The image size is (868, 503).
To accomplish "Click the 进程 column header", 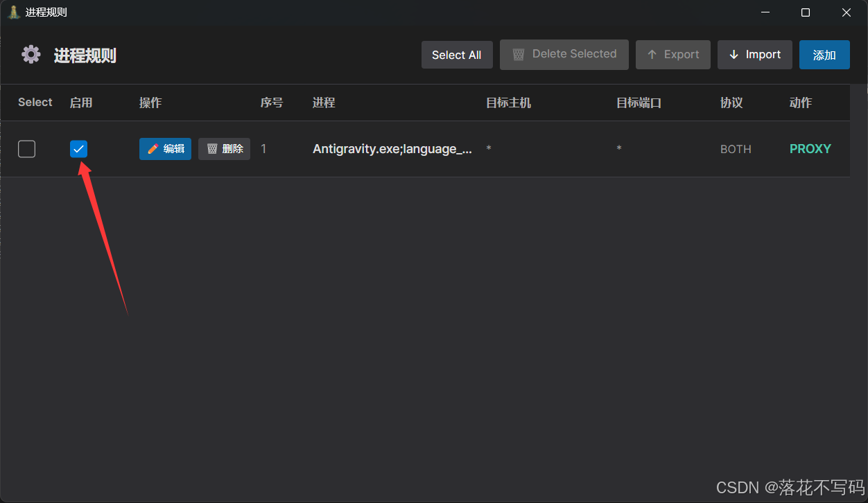I will coord(324,103).
